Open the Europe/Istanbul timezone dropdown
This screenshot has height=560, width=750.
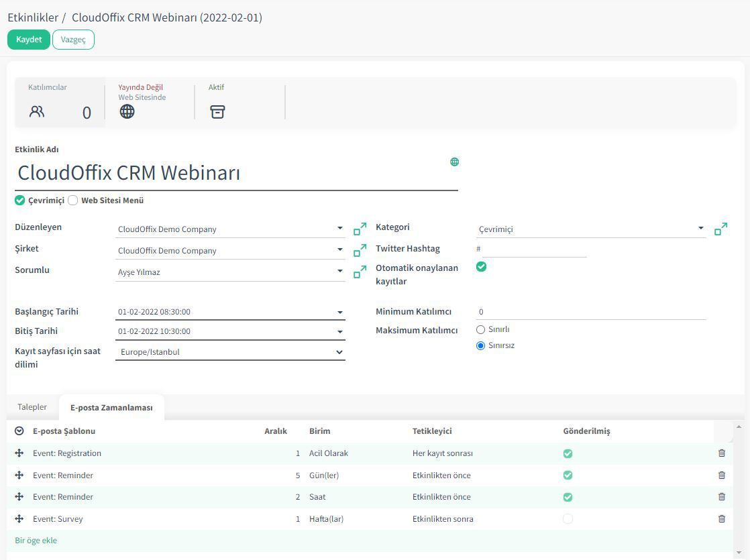point(230,351)
